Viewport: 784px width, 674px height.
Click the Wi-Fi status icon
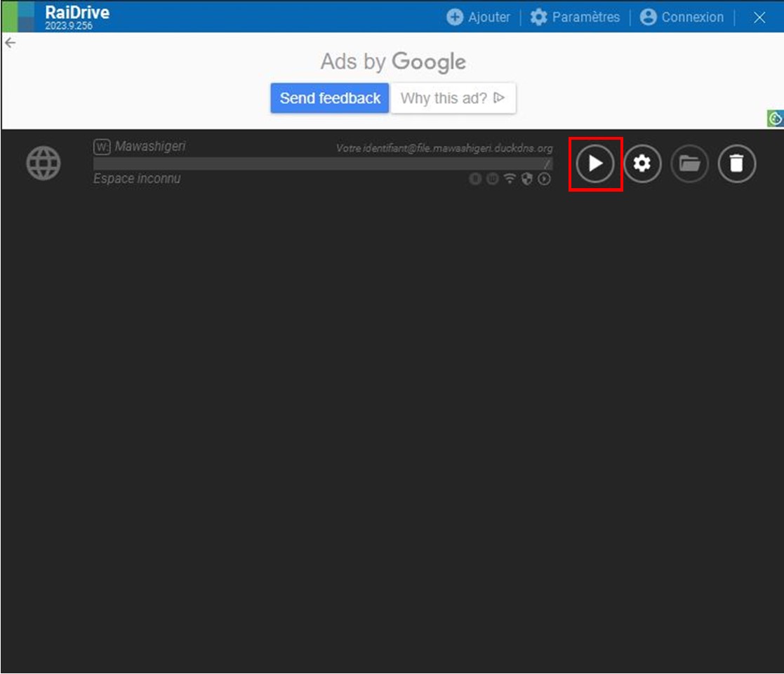tap(510, 179)
